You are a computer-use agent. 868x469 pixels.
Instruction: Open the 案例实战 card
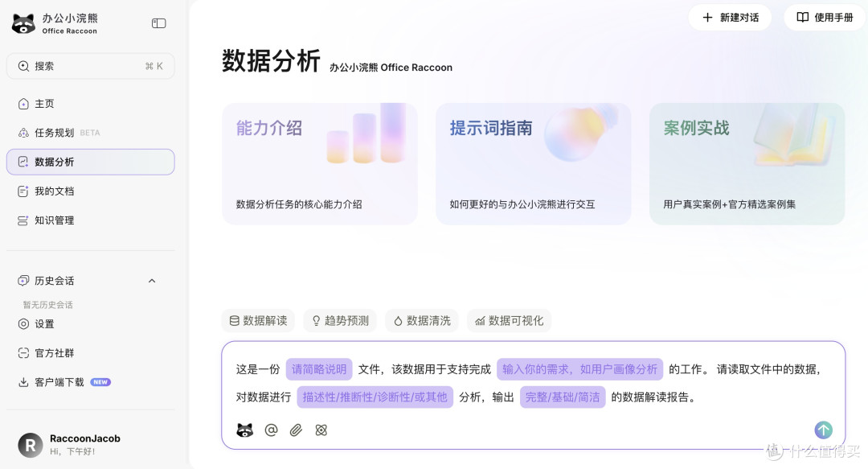(x=747, y=163)
